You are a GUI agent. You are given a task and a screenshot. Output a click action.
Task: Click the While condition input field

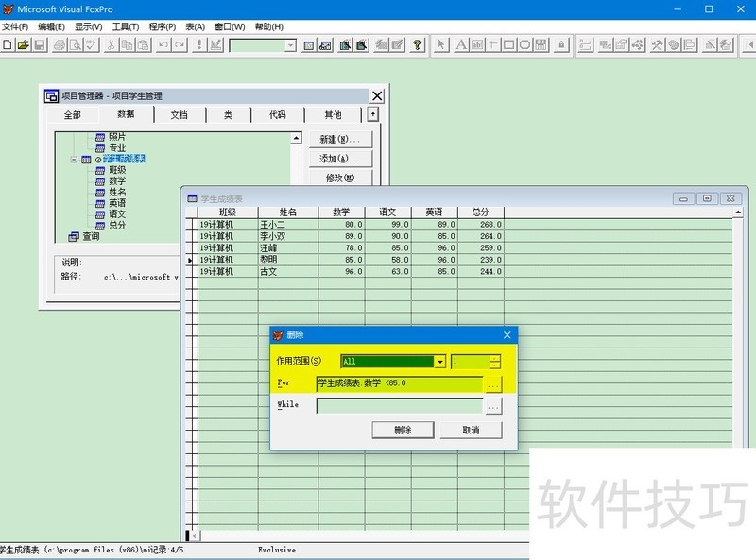(x=399, y=406)
